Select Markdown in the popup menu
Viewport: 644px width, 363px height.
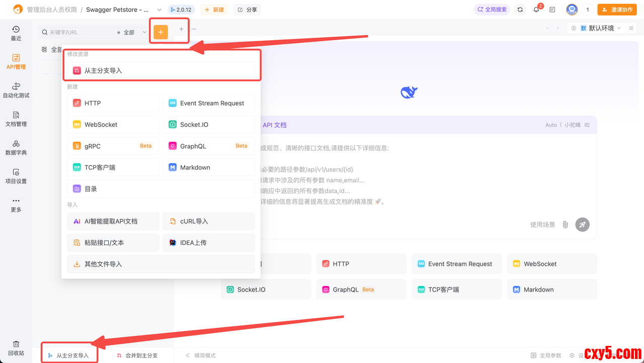point(209,167)
